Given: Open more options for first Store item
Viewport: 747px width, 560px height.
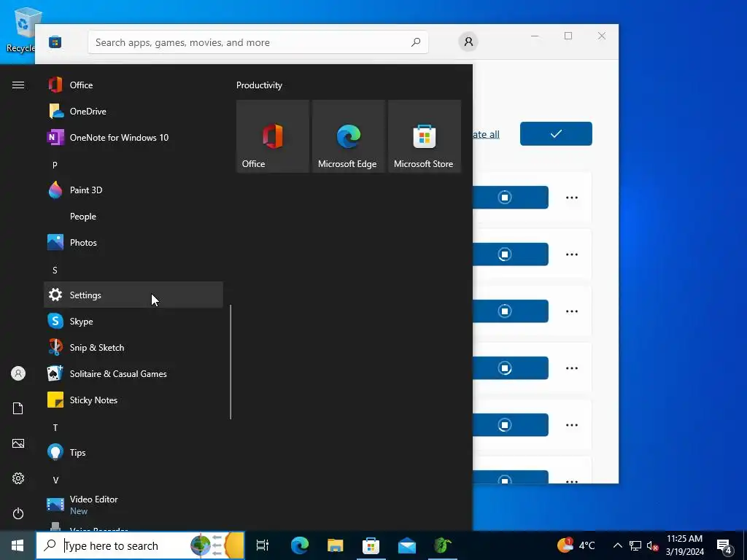Looking at the screenshot, I should point(572,198).
